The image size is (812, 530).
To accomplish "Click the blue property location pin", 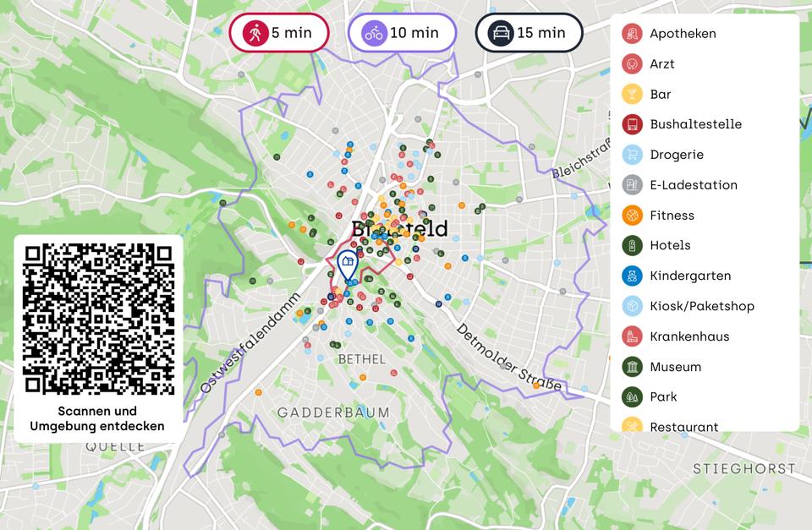I will click(348, 265).
